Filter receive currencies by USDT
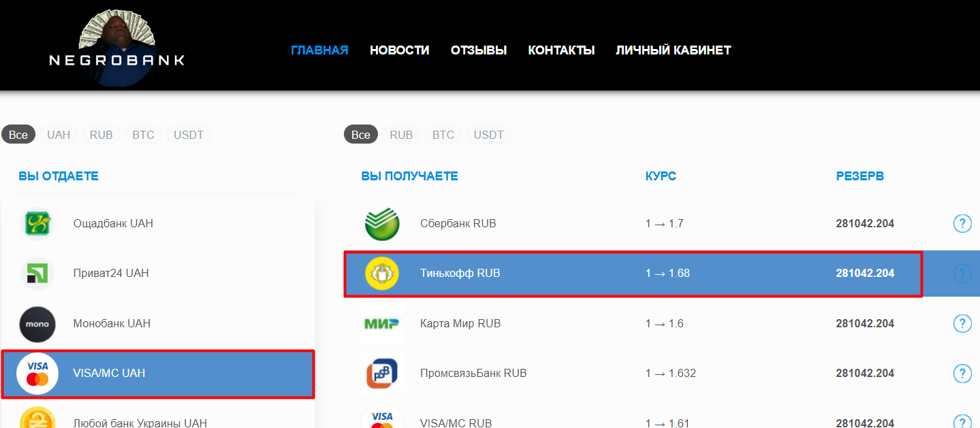 click(488, 135)
